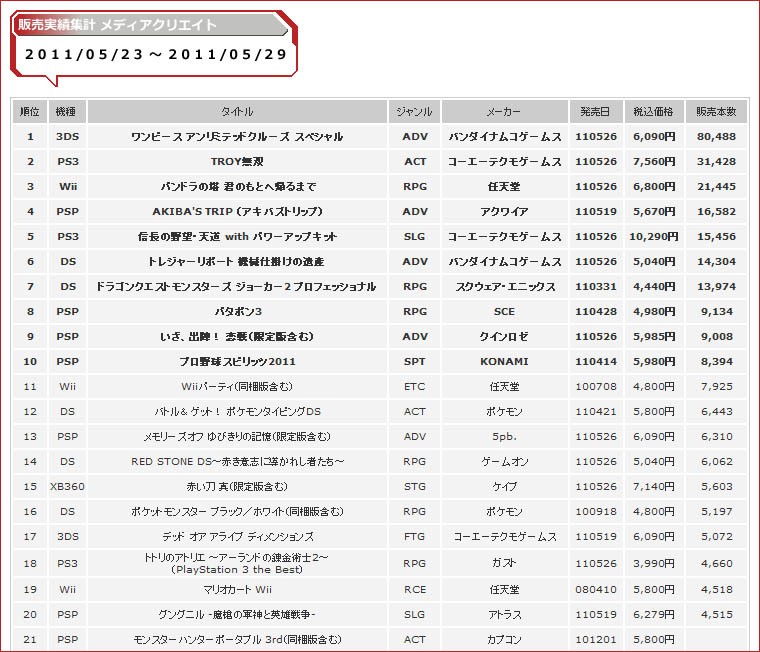760x652 pixels.
Task: Select the title AKIBA'S TRIP
Action: 237,211
